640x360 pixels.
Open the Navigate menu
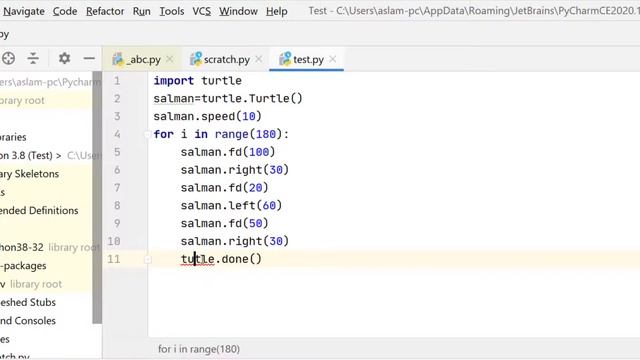point(24,11)
